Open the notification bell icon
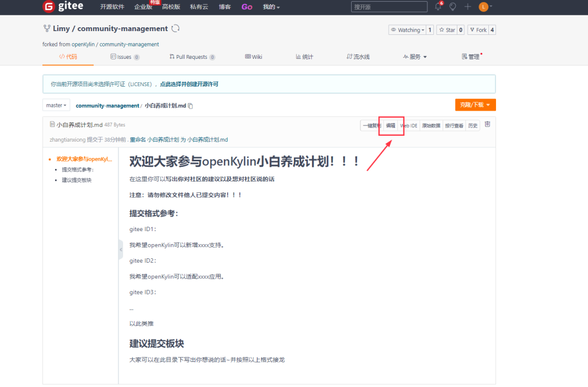 pyautogui.click(x=438, y=7)
